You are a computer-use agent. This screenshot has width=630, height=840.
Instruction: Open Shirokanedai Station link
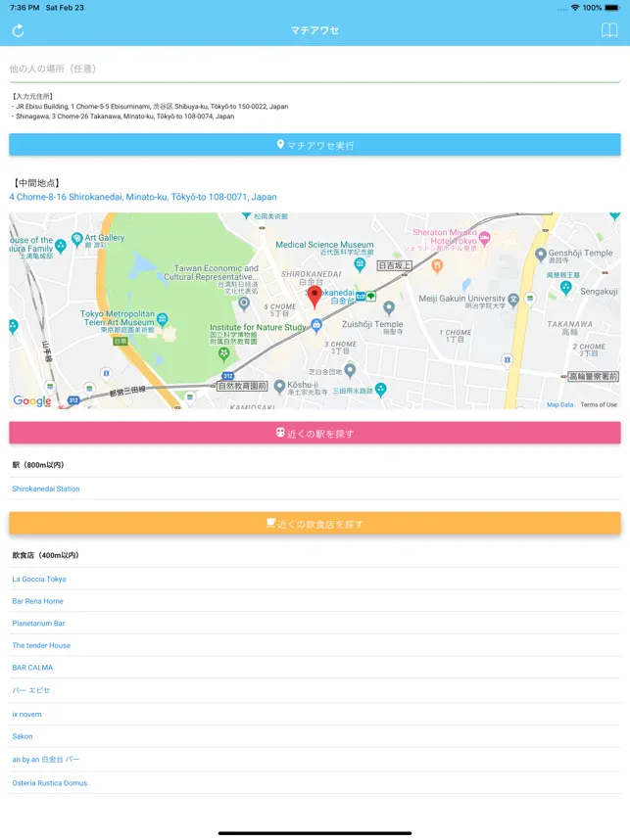point(46,489)
